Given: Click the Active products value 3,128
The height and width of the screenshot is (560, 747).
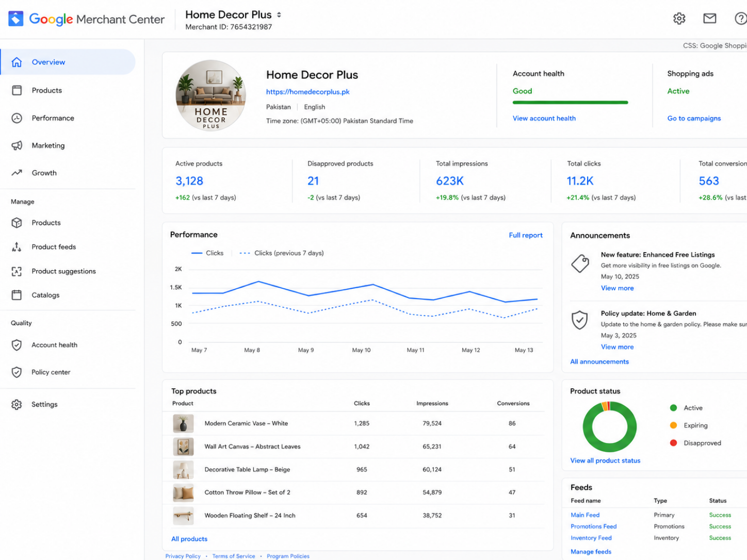Looking at the screenshot, I should click(x=189, y=181).
